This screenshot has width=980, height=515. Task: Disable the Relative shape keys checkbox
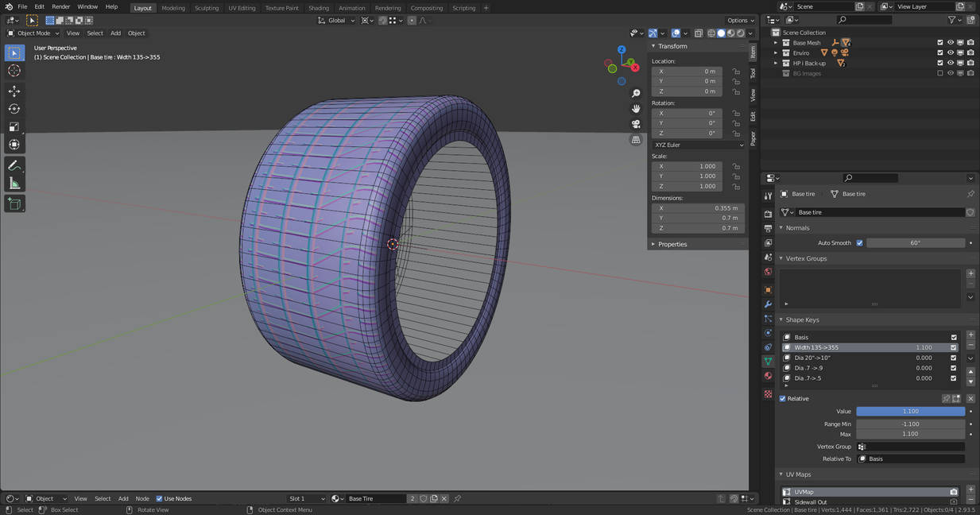(x=783, y=399)
